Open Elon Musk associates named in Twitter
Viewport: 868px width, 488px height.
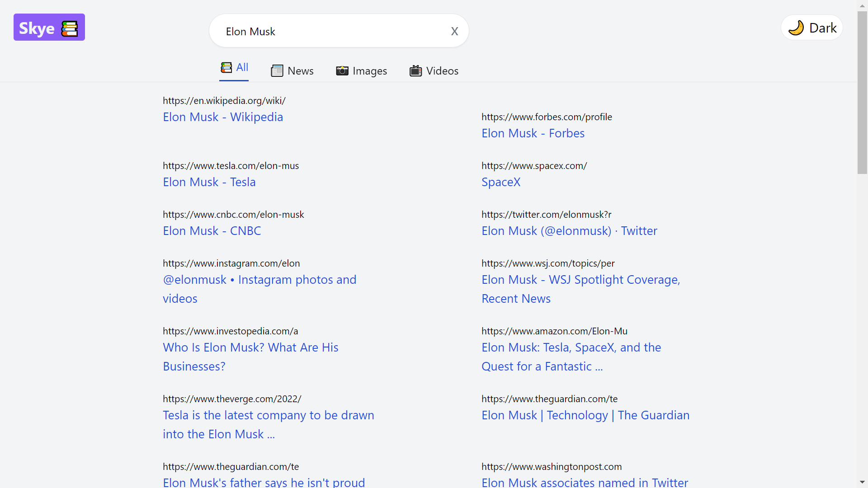coord(585,482)
